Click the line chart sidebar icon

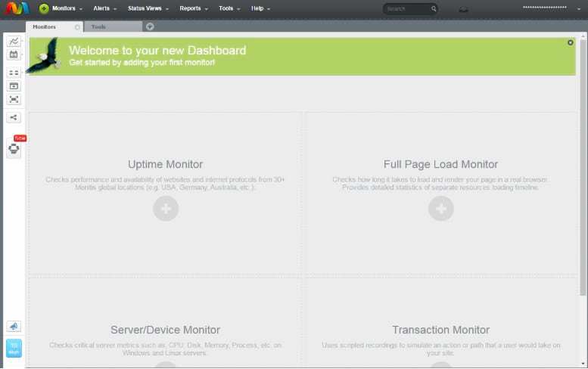click(14, 41)
